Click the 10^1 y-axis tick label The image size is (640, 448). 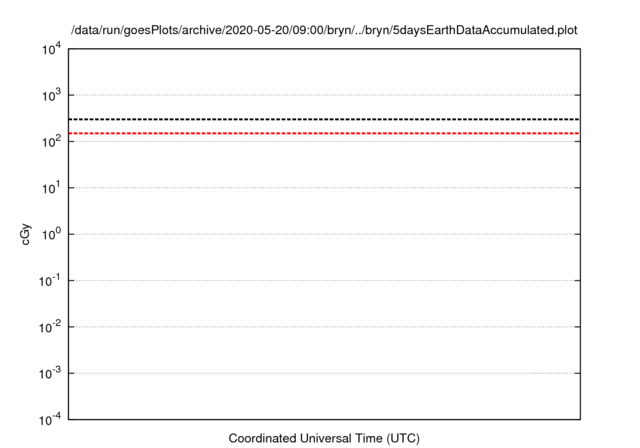(51, 188)
